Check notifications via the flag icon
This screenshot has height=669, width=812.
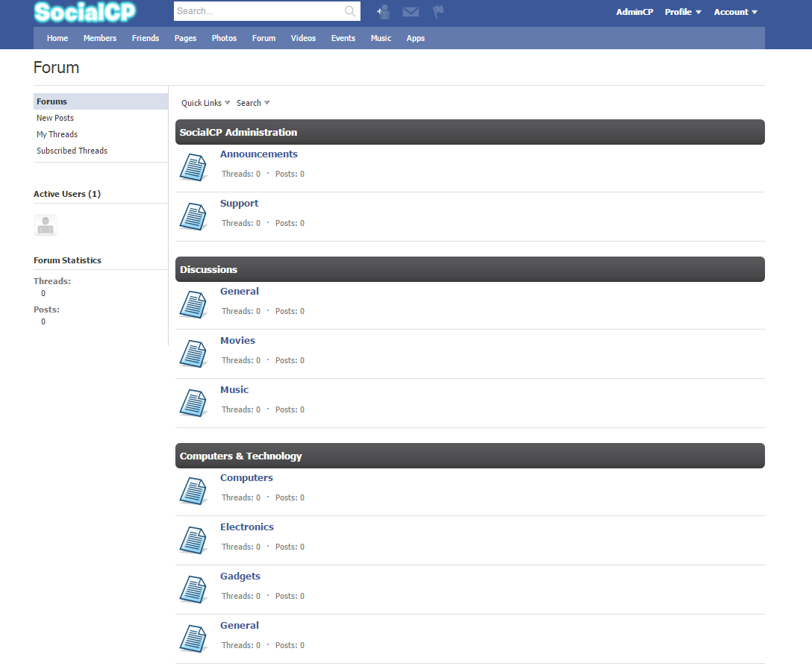pyautogui.click(x=438, y=12)
